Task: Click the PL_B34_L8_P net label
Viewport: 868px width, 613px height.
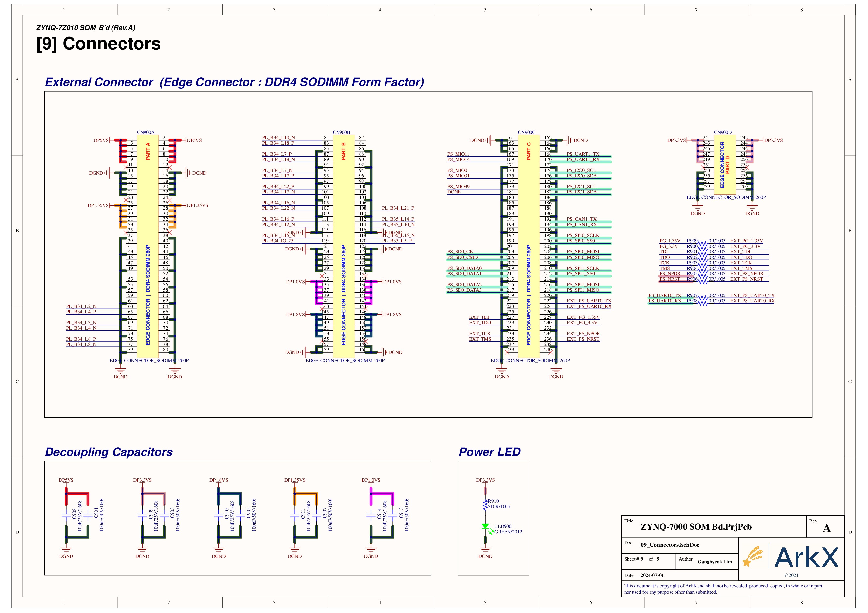Action: click(x=81, y=339)
